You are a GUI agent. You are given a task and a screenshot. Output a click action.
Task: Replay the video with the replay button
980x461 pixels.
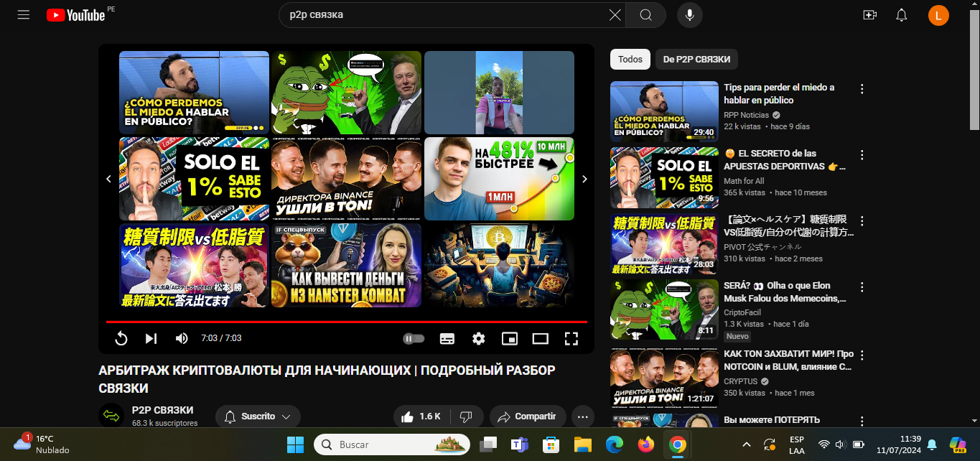point(121,338)
